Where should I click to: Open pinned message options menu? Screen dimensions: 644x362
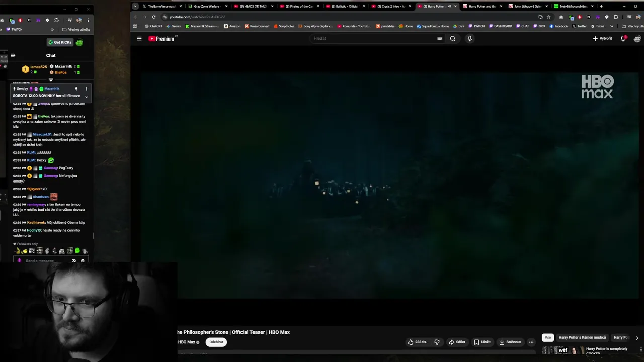tap(86, 89)
